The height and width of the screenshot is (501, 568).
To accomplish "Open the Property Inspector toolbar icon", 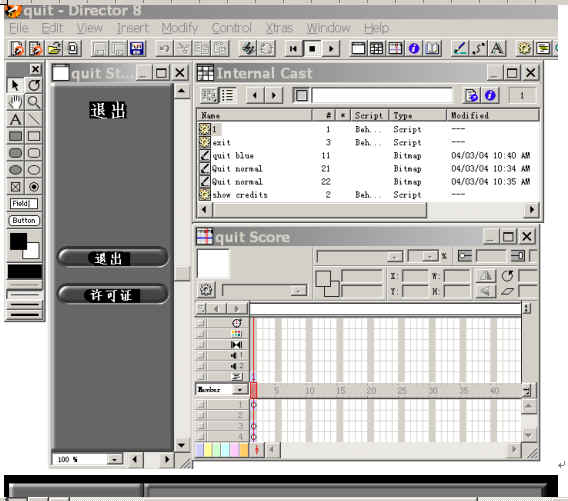I will click(x=414, y=48).
